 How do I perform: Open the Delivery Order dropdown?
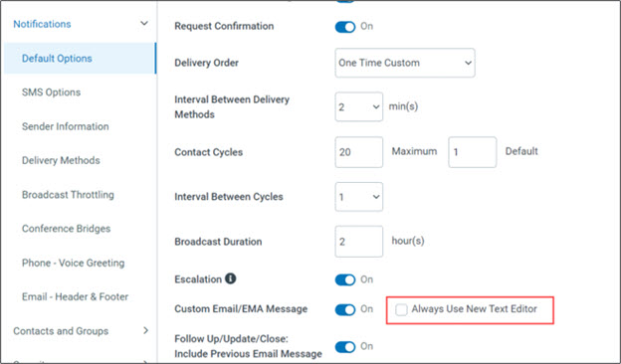click(x=405, y=63)
